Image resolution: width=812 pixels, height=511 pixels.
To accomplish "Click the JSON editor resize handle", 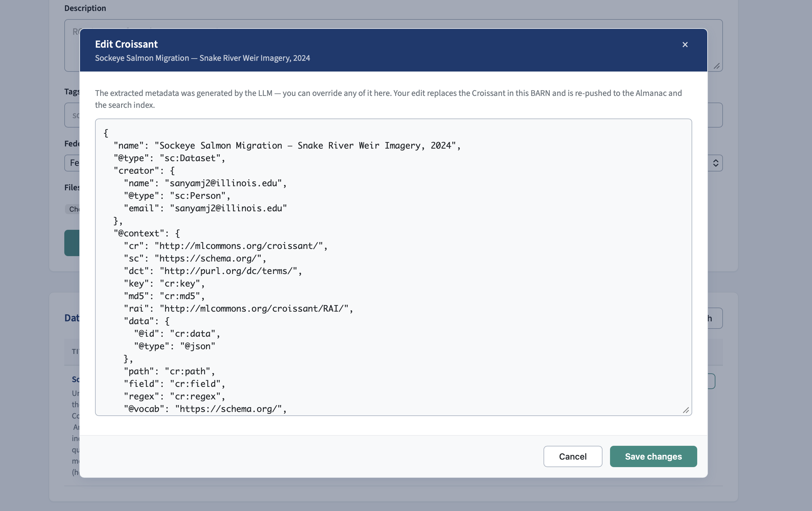I will [686, 410].
